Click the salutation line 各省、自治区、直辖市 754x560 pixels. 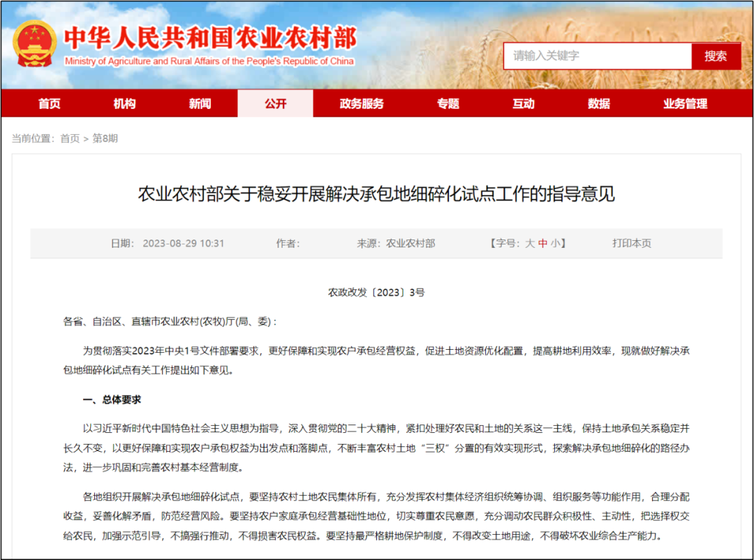[170, 322]
